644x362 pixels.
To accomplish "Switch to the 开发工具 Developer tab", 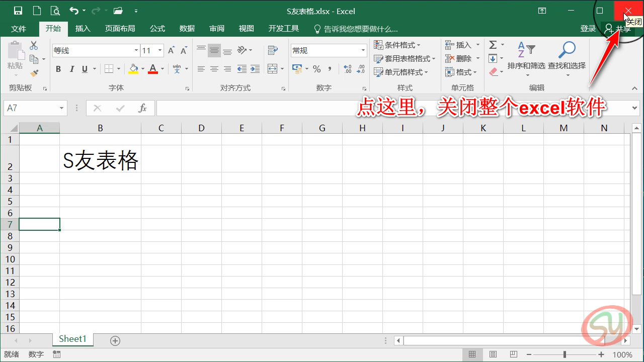I will 284,29.
